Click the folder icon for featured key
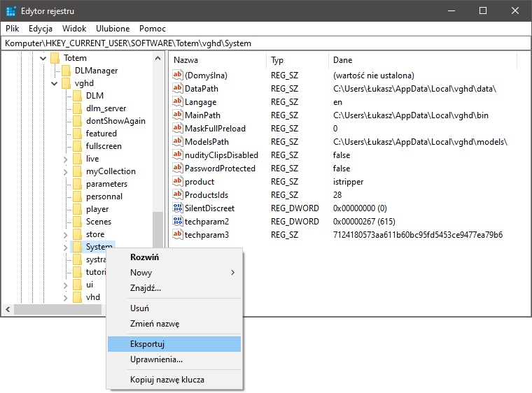This screenshot has width=532, height=393. coord(78,134)
